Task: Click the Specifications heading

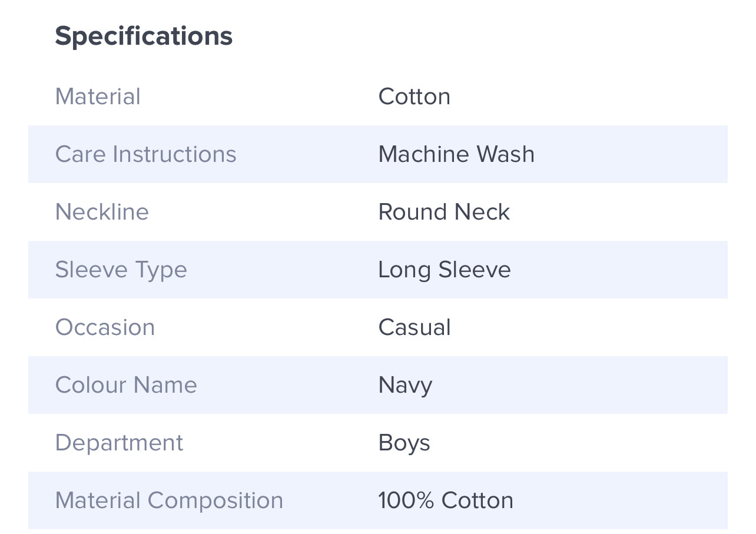Action: click(144, 37)
